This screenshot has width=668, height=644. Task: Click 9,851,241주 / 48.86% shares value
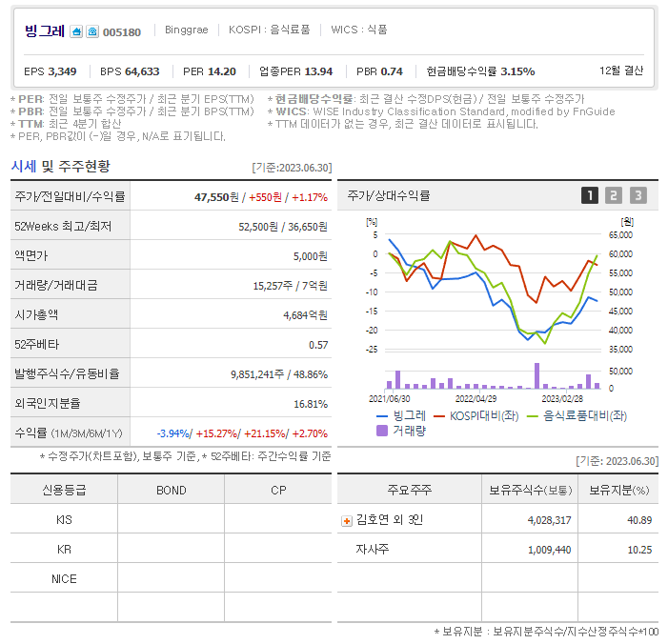[279, 374]
